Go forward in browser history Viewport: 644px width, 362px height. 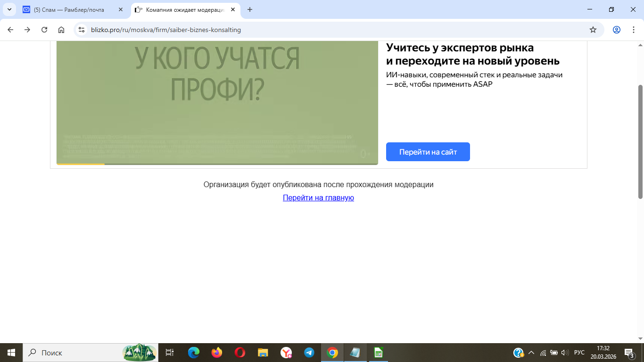(x=27, y=30)
